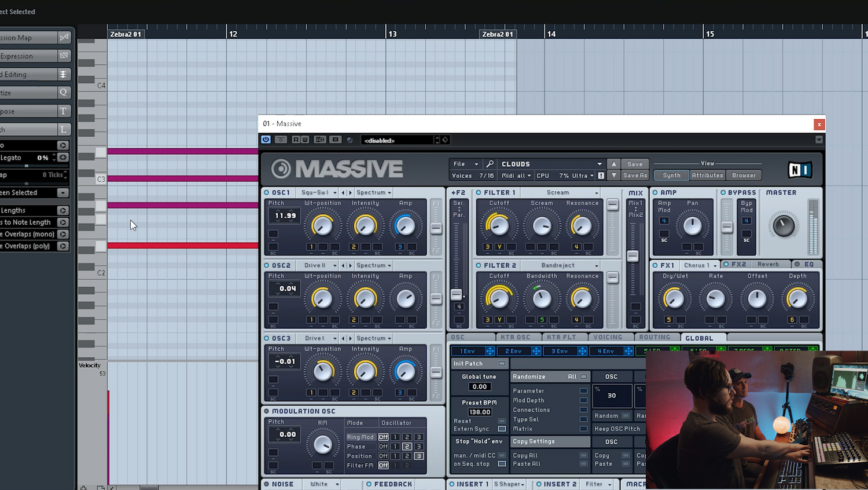The width and height of the screenshot is (868, 490).
Task: Click the plugin header diamond preset icon
Action: point(445,140)
